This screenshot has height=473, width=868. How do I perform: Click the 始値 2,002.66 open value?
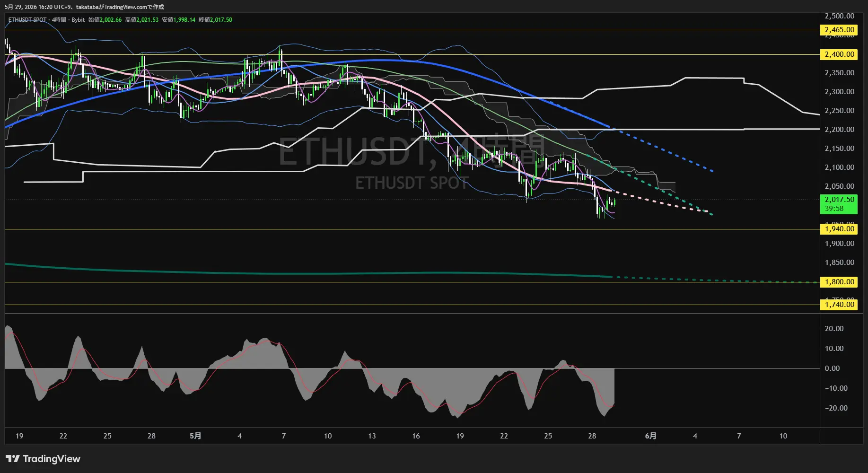(105, 20)
